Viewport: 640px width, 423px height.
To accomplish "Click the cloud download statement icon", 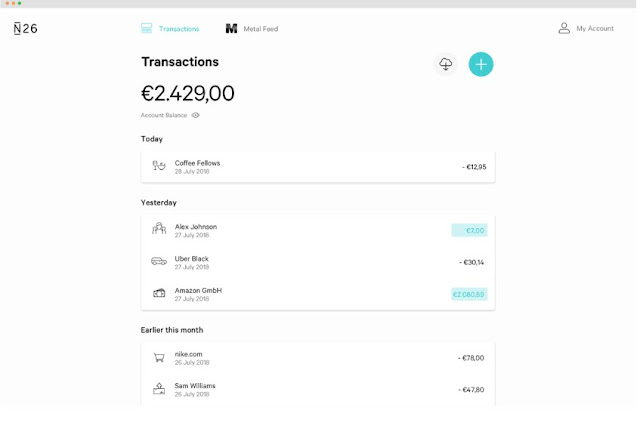I will click(x=446, y=64).
